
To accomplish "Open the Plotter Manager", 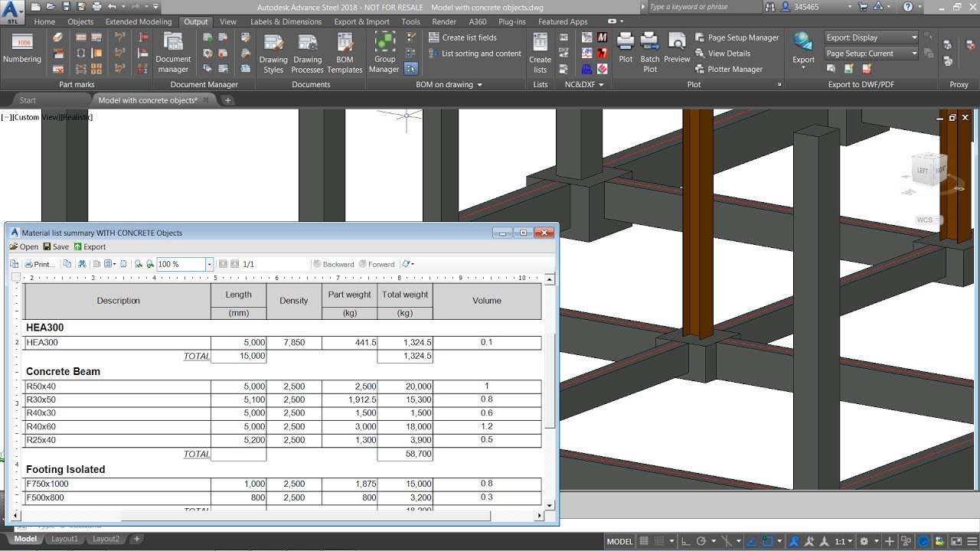I will (x=734, y=69).
